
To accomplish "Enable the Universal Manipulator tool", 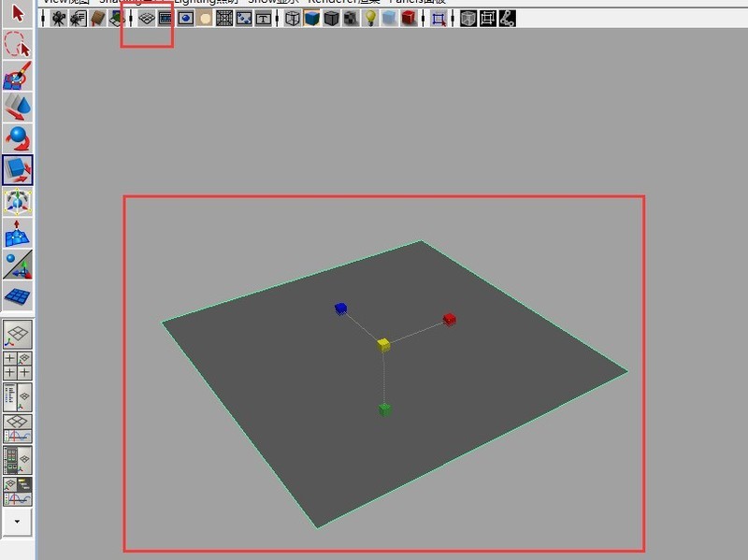I will [x=18, y=202].
